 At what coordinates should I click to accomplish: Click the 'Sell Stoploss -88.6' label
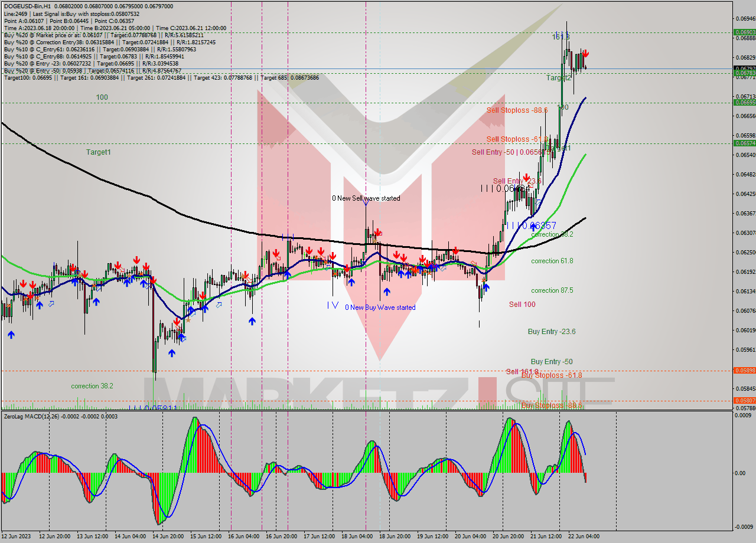(x=517, y=110)
